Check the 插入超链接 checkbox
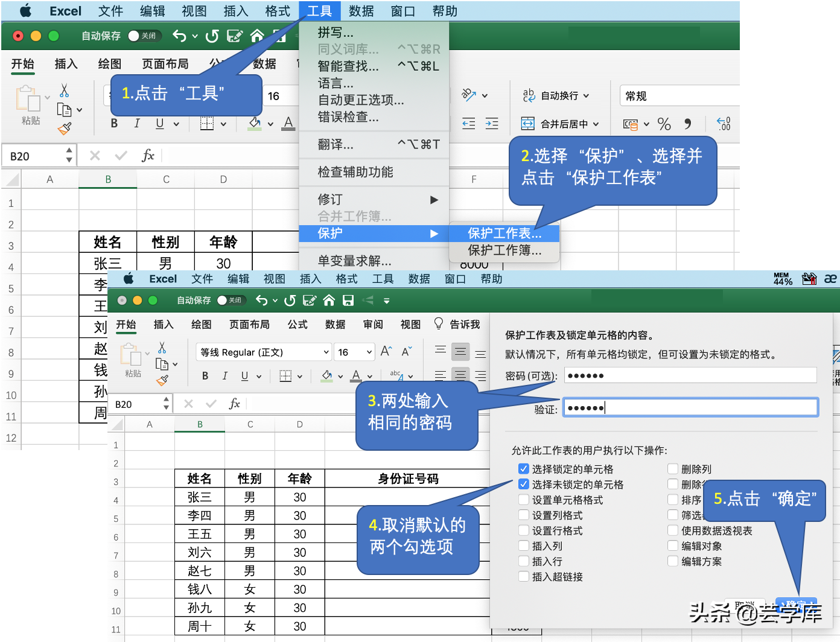Screen dimensions: 840x642 point(524,576)
